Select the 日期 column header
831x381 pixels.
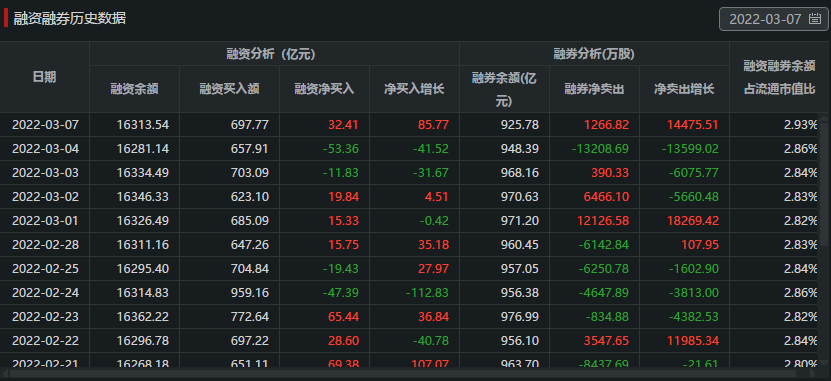[45, 77]
